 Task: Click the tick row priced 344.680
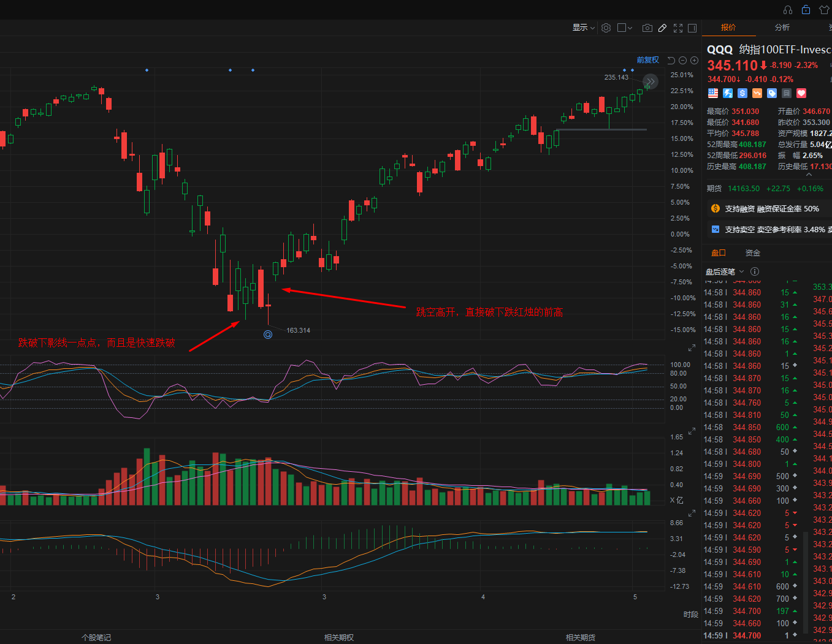(750, 452)
